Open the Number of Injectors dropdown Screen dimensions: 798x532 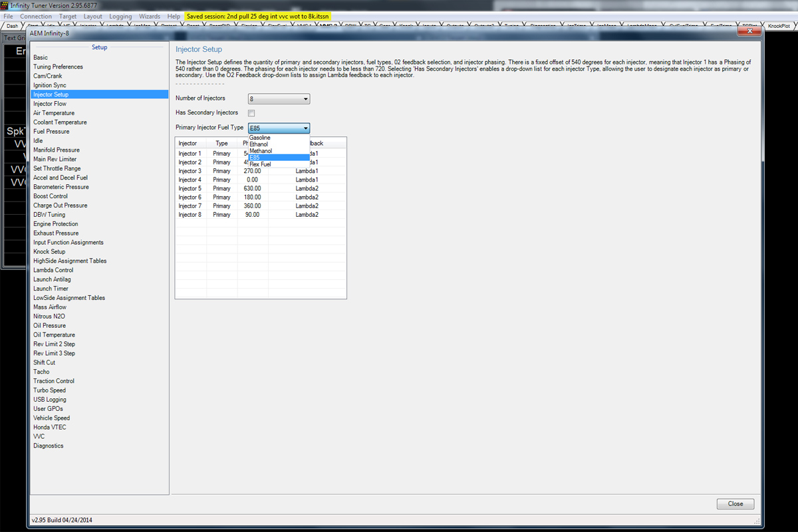[279, 99]
